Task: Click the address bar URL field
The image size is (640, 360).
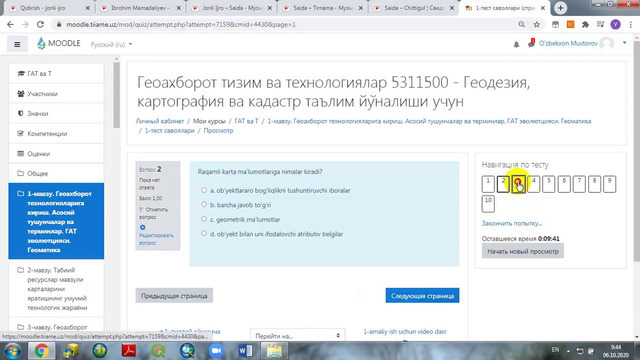Action: click(286, 24)
